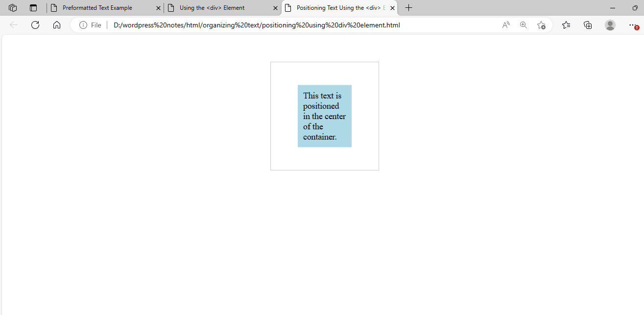The width and height of the screenshot is (644, 315).
Task: Open the tab actions menu icon
Action: [33, 8]
